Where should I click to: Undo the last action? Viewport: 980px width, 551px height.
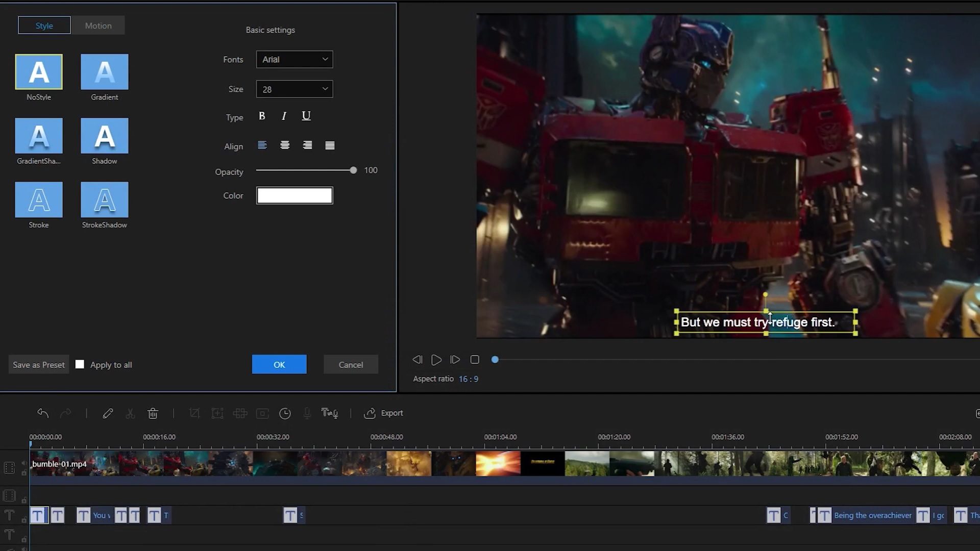43,413
